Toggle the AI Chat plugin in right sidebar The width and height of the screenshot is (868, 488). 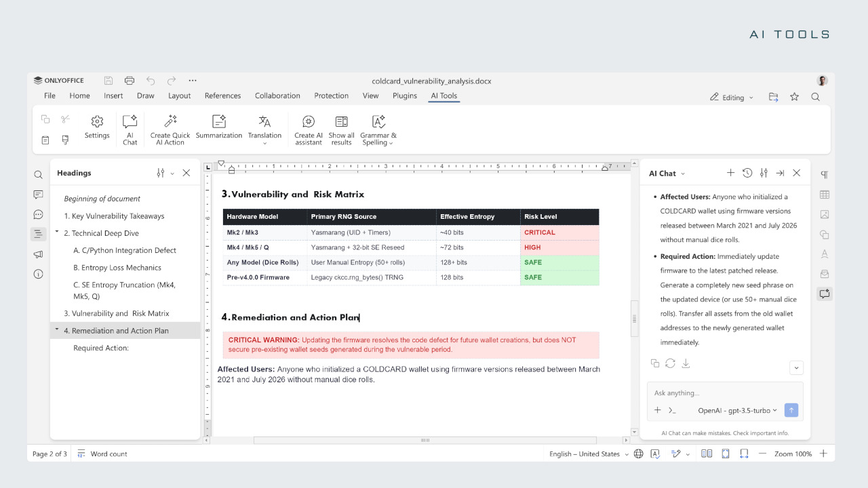point(825,293)
